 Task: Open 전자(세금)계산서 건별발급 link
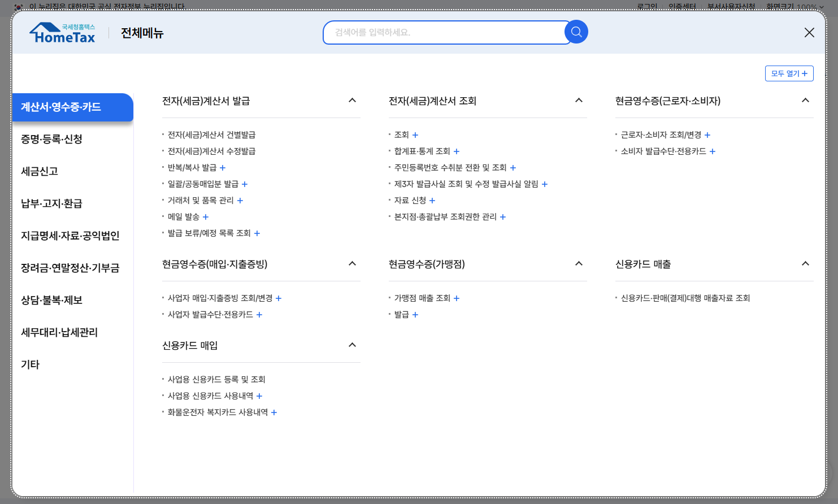211,135
